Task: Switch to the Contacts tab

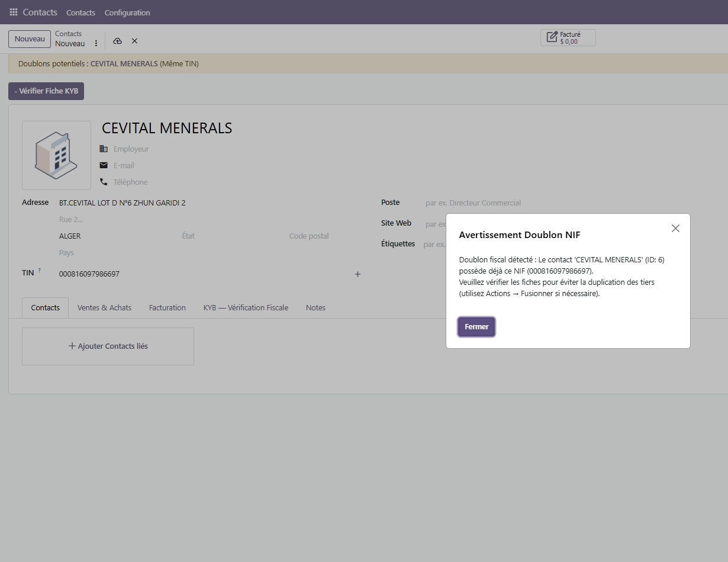Action: pyautogui.click(x=46, y=307)
